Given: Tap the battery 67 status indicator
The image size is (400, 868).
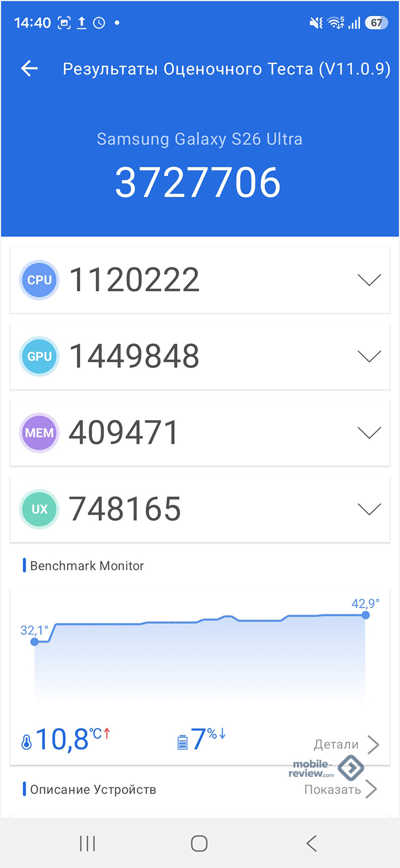Looking at the screenshot, I should click(x=376, y=23).
